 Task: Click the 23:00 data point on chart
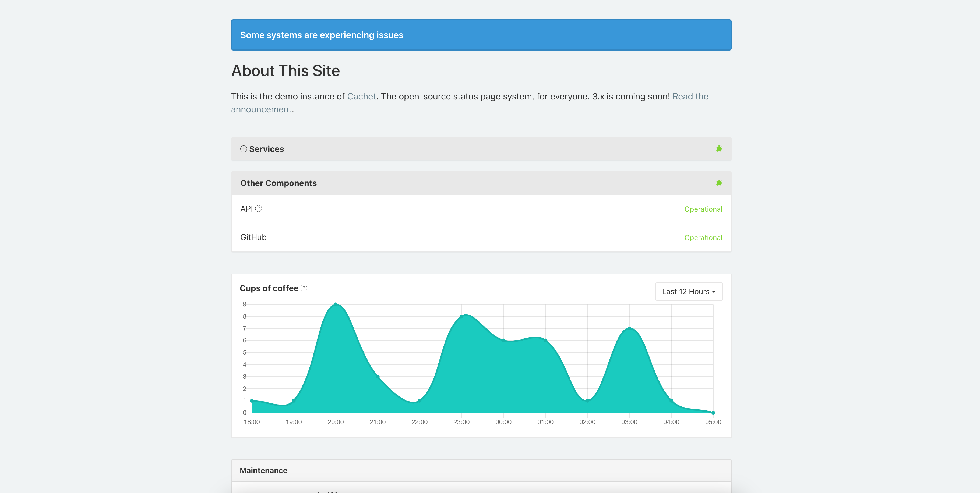pyautogui.click(x=461, y=316)
